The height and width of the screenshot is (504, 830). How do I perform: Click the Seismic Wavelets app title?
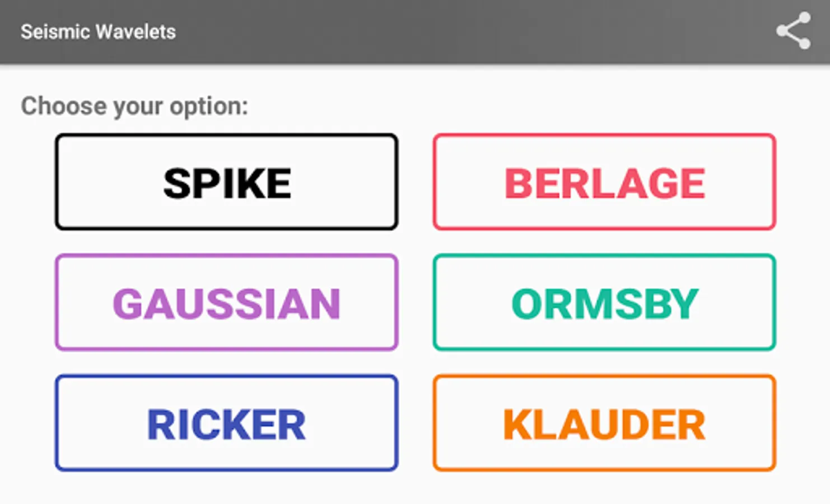tap(98, 32)
